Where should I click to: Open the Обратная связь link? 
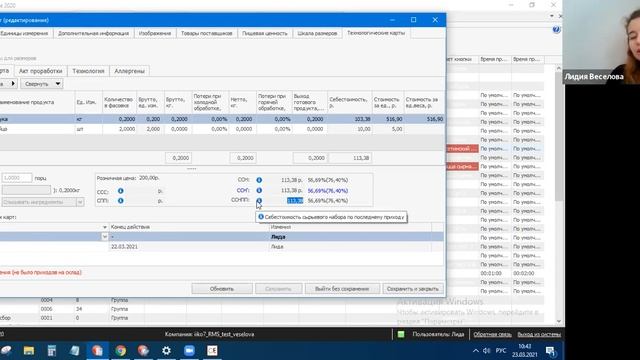tap(492, 334)
